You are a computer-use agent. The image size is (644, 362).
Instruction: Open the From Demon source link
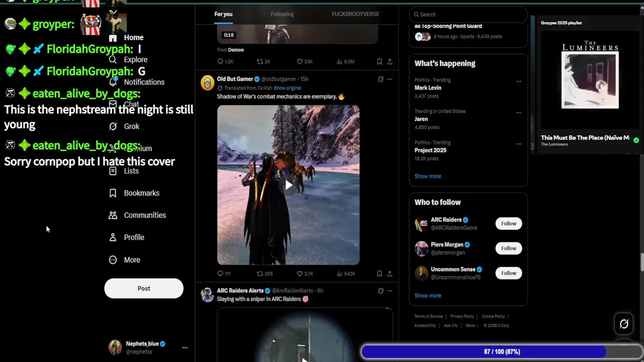coord(230,50)
